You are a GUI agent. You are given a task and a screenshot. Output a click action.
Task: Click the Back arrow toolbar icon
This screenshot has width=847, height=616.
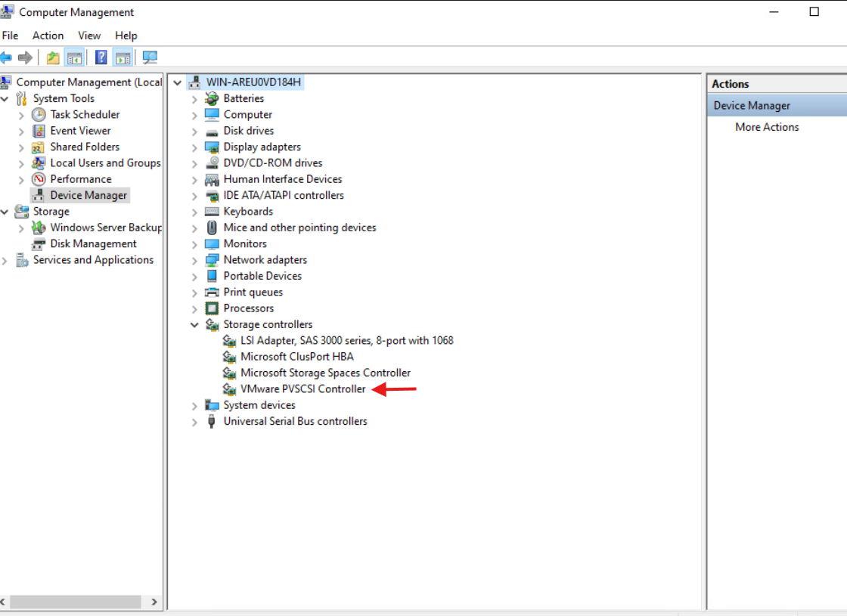pyautogui.click(x=7, y=57)
